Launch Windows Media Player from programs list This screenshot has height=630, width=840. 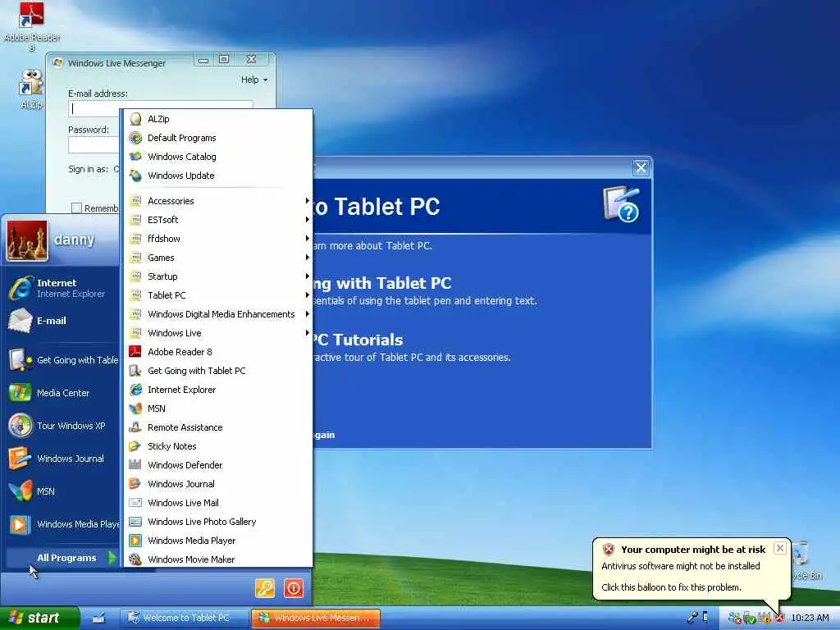pos(218,540)
